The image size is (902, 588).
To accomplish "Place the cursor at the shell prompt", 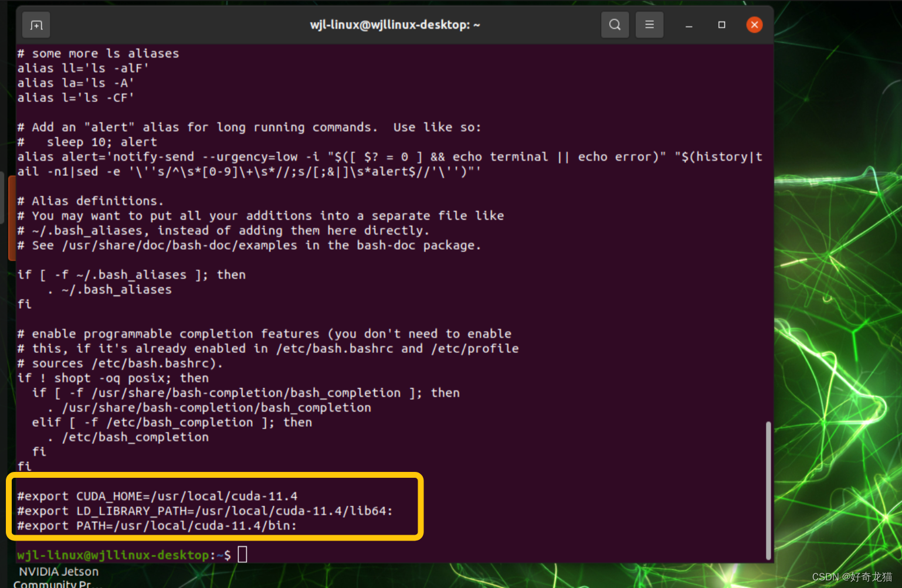I will click(242, 553).
